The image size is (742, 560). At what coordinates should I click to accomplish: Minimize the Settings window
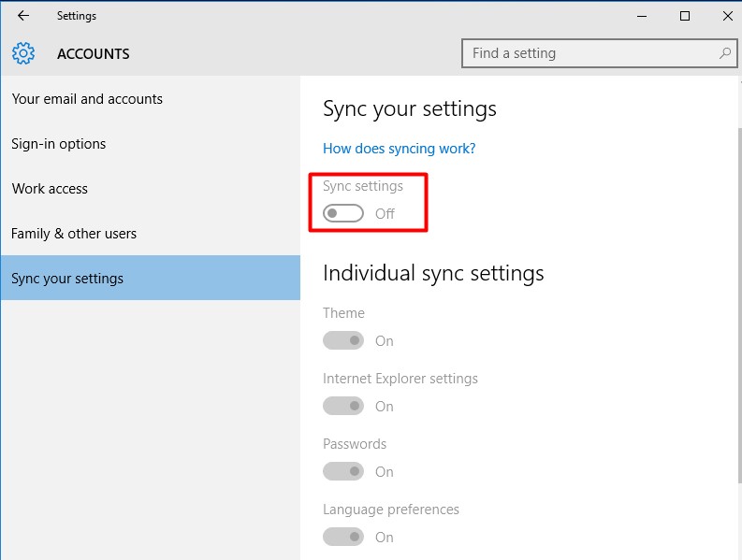(x=642, y=16)
